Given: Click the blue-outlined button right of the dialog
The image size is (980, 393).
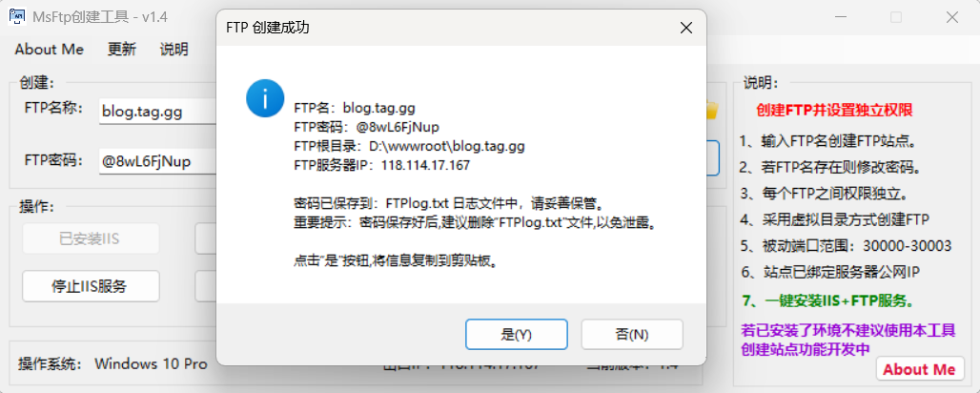Looking at the screenshot, I should tap(713, 157).
